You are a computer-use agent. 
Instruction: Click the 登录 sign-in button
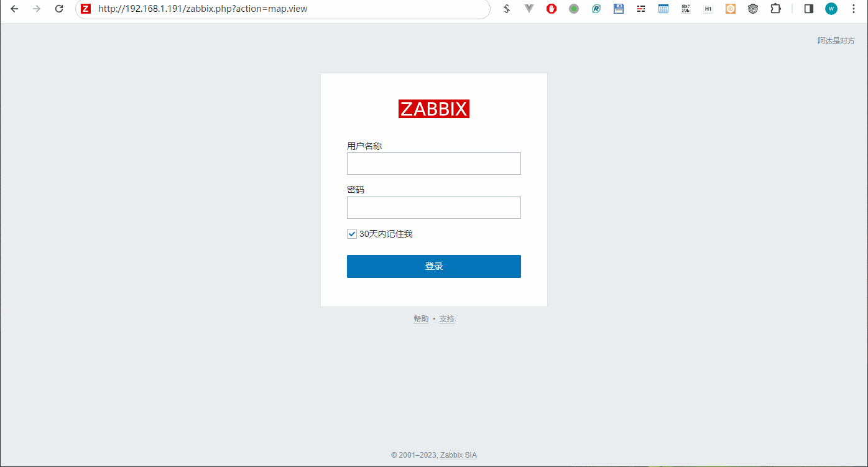pos(434,266)
